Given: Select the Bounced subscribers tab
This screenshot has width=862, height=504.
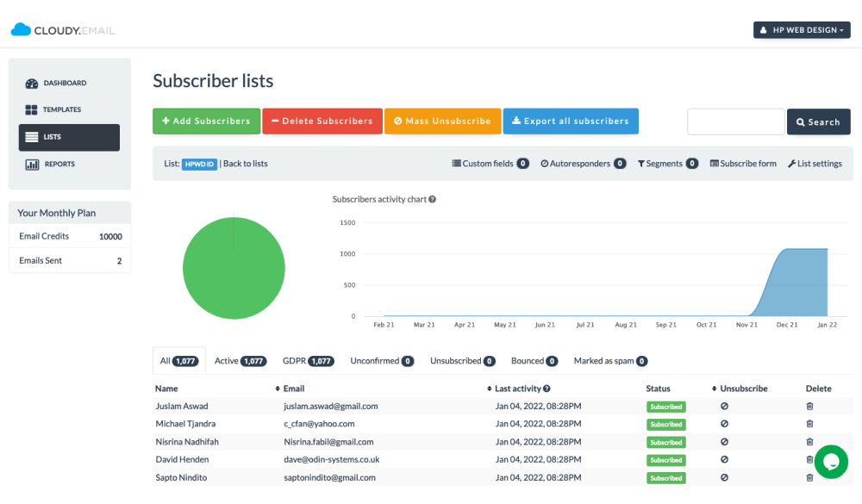Looking at the screenshot, I should pyautogui.click(x=534, y=361).
